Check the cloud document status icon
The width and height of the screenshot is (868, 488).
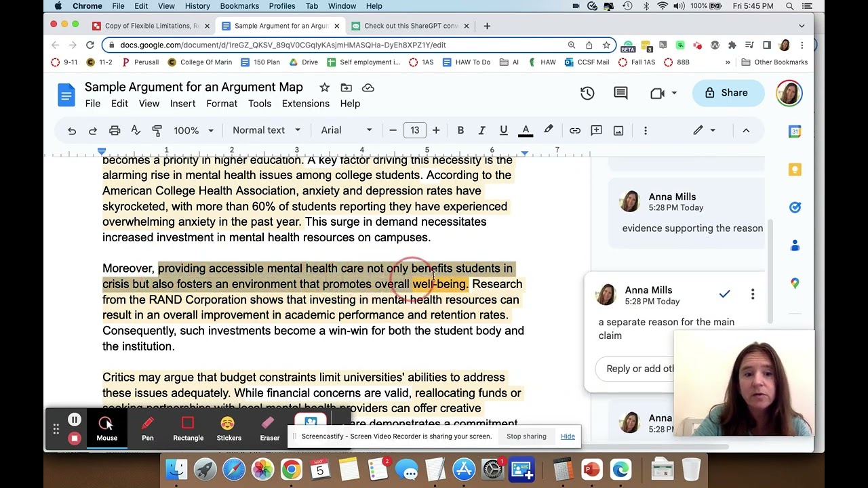tap(368, 87)
